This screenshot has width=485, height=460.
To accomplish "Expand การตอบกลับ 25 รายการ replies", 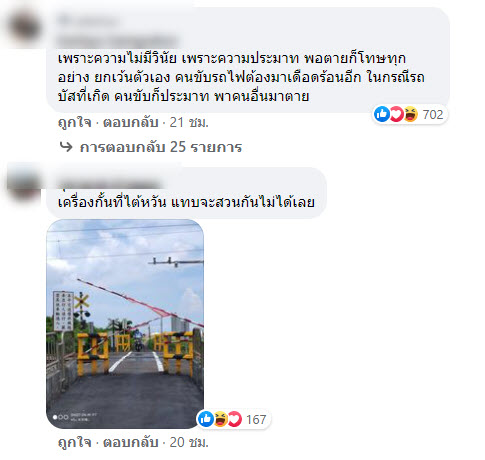I will tap(161, 147).
